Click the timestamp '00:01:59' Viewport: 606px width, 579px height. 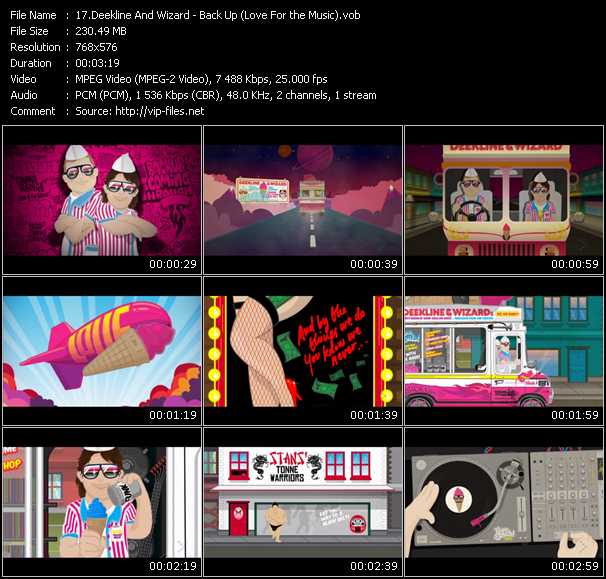575,415
